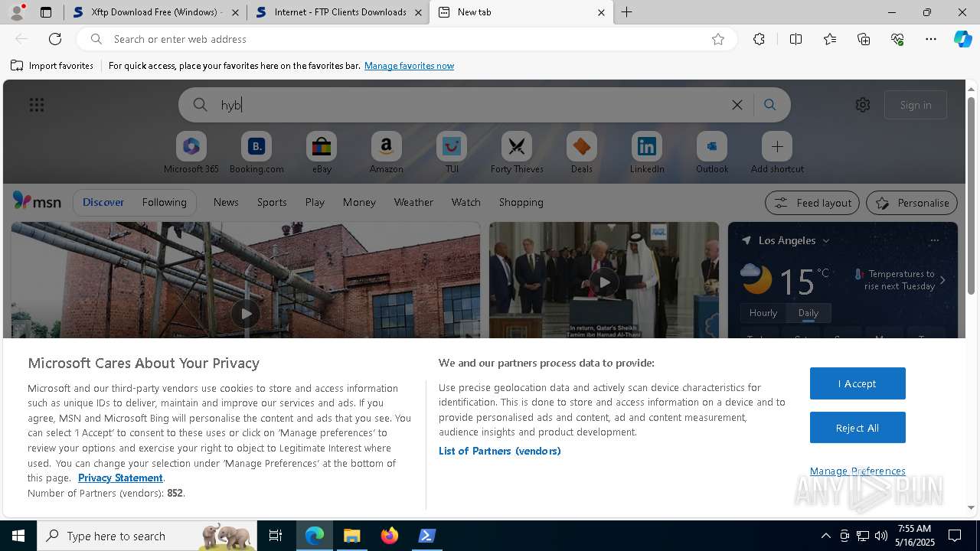The width and height of the screenshot is (980, 551).
Task: Open Money section
Action: [x=359, y=202]
